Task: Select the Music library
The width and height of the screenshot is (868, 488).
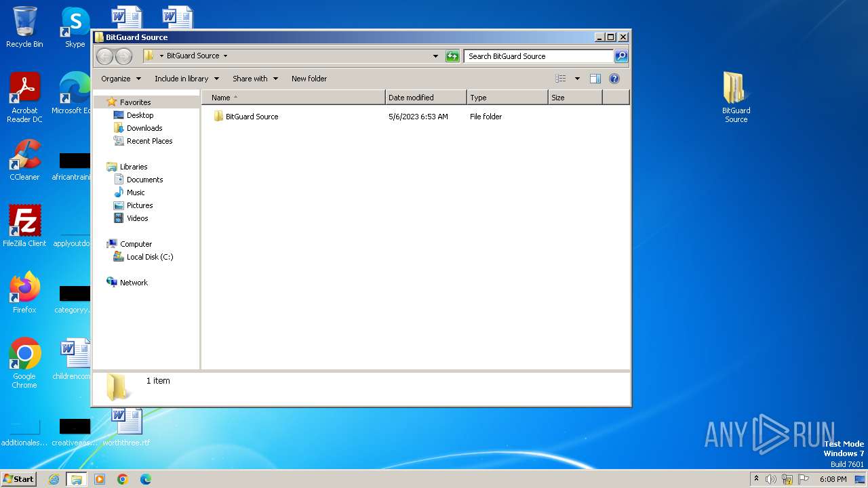Action: click(136, 192)
